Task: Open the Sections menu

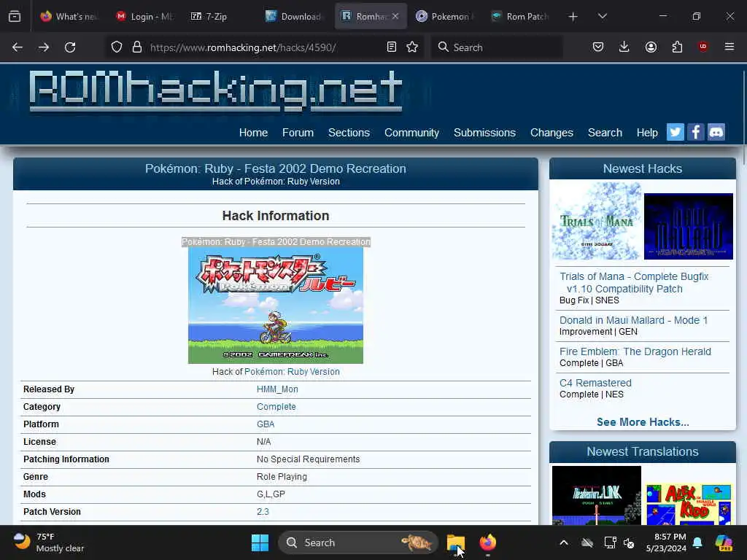Action: click(x=349, y=133)
